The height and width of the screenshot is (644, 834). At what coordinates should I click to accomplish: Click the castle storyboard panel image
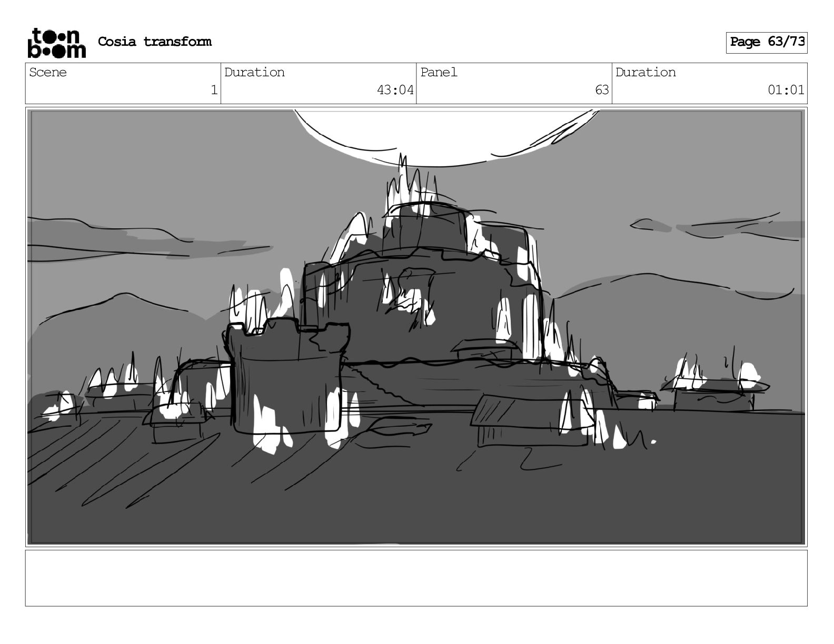[x=416, y=327]
